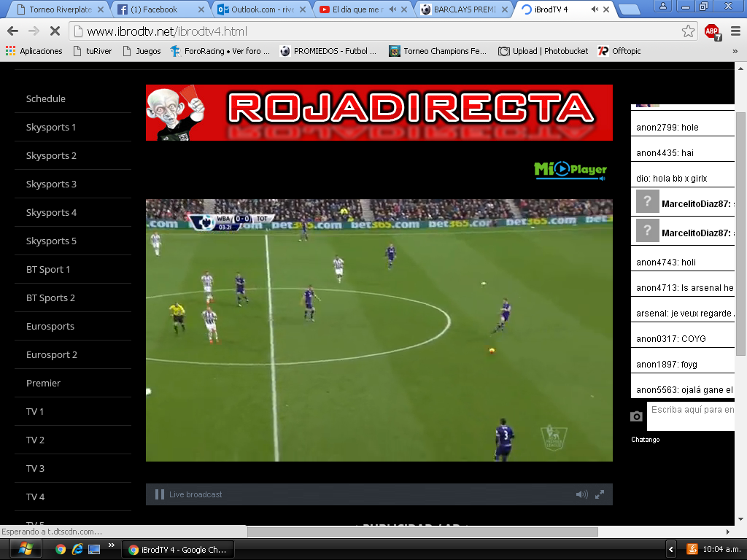Click Show Desktop quick launch icon
The width and height of the screenshot is (747, 560).
coord(94,550)
